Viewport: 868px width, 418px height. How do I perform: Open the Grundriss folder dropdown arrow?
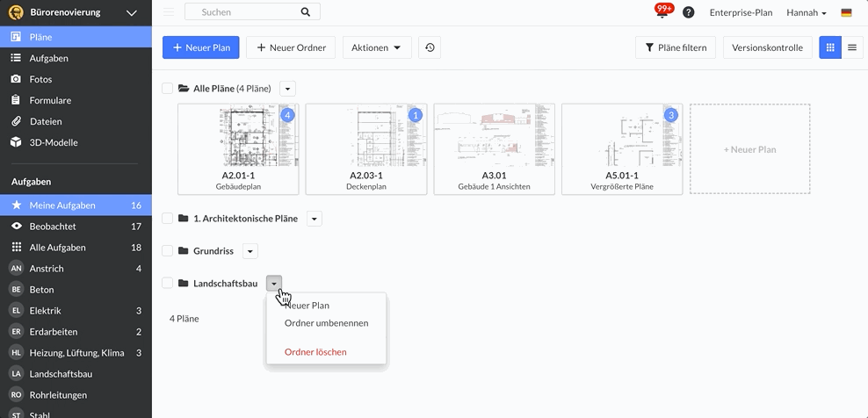pos(250,251)
